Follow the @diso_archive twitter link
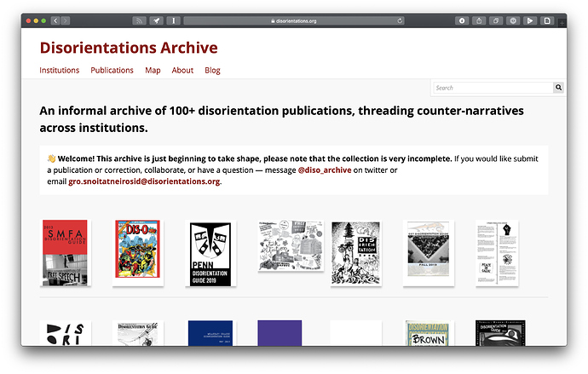Screen dimensions: 588x374 [325, 170]
